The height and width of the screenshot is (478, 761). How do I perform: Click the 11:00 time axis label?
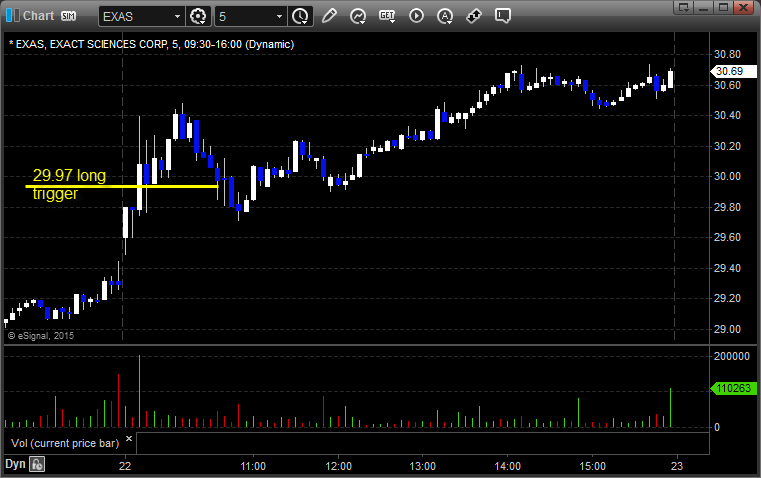pos(253,466)
